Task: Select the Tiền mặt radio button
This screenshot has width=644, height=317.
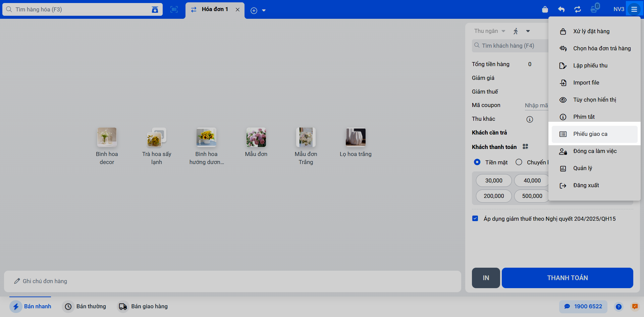Action: point(477,162)
